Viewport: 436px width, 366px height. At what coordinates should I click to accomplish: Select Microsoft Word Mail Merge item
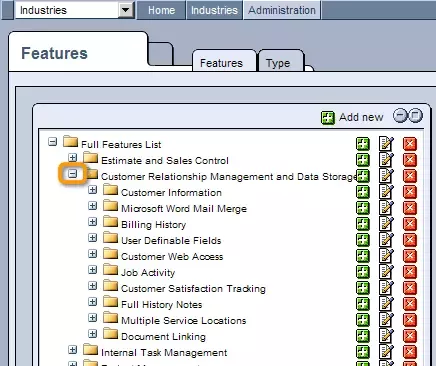point(184,208)
